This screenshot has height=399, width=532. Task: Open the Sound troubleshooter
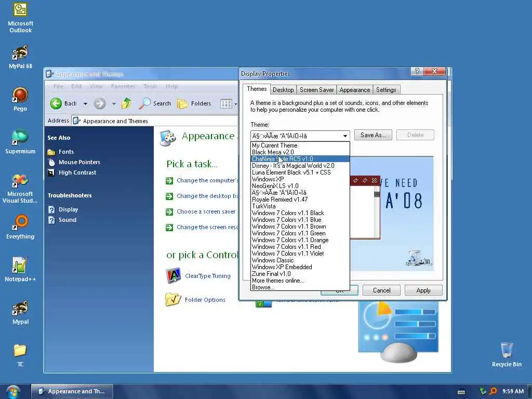68,220
